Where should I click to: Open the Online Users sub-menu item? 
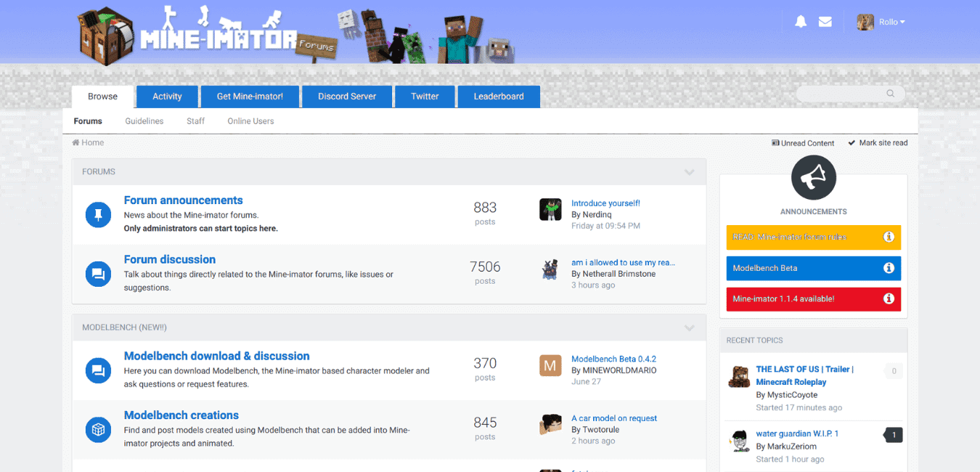point(250,121)
